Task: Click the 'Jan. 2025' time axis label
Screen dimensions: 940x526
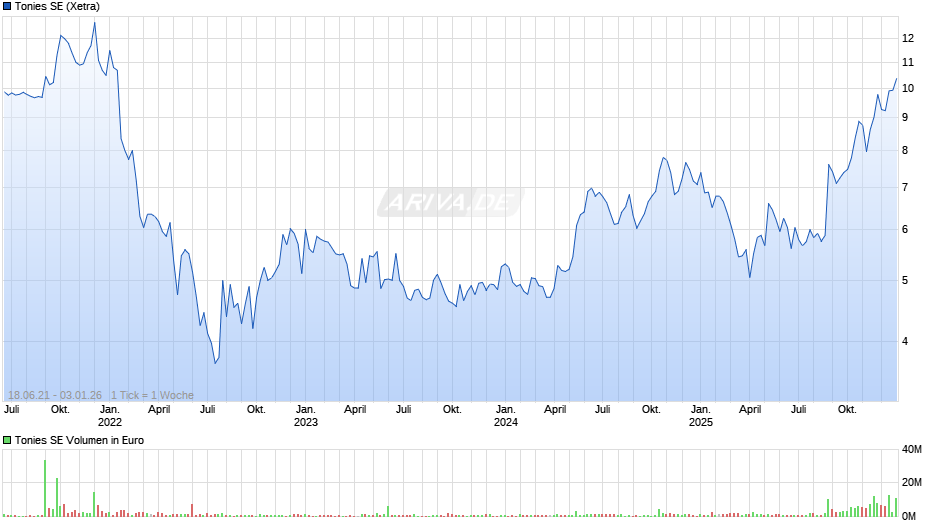Action: (701, 416)
